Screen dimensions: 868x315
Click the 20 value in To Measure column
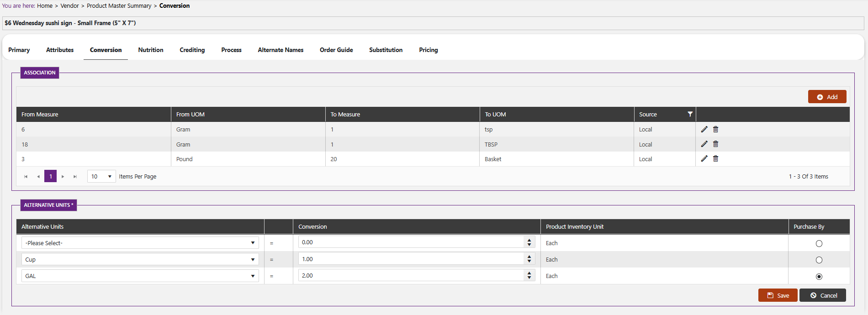coord(333,159)
